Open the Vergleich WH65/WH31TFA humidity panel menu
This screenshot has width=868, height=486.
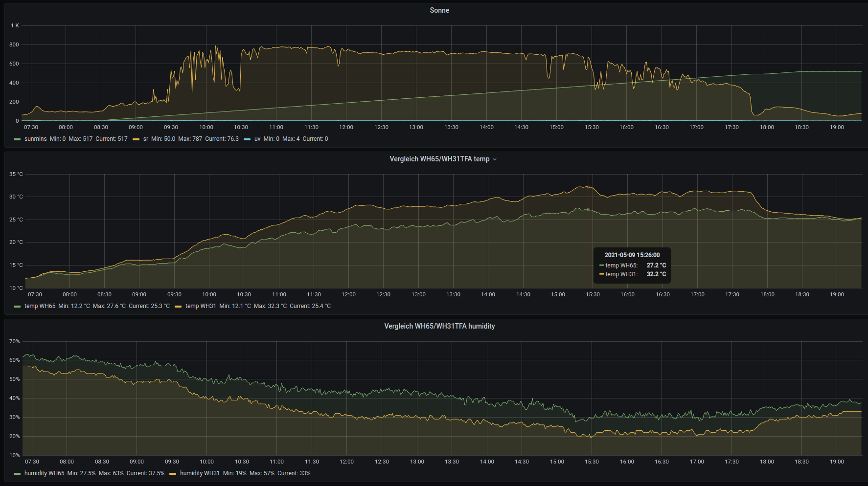pos(439,326)
